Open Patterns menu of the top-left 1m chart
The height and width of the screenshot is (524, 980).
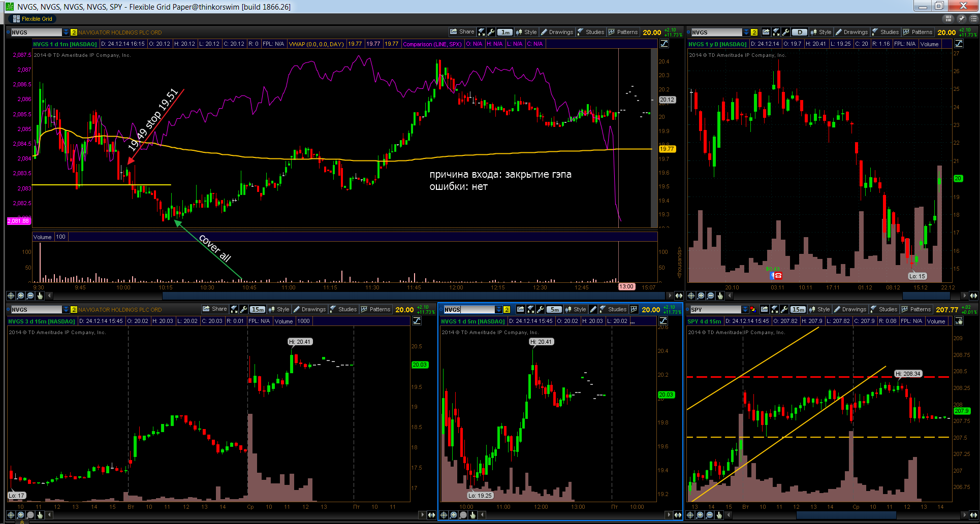623,32
